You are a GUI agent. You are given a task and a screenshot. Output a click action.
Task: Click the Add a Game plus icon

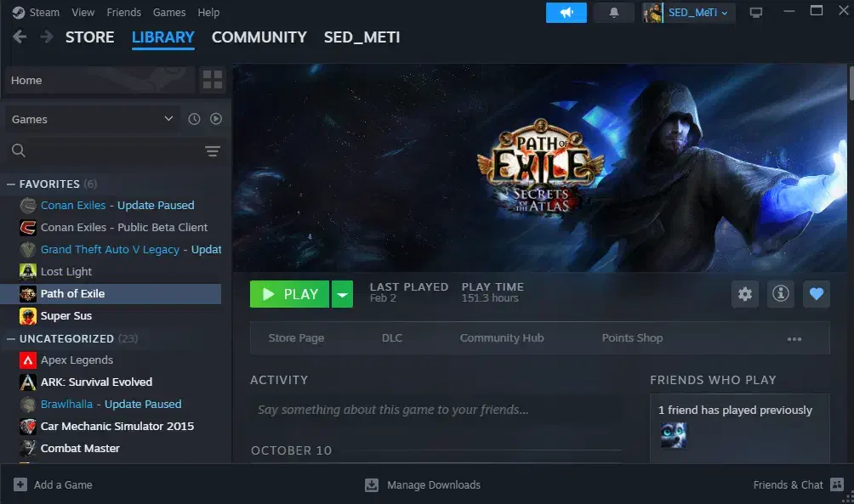coord(20,484)
